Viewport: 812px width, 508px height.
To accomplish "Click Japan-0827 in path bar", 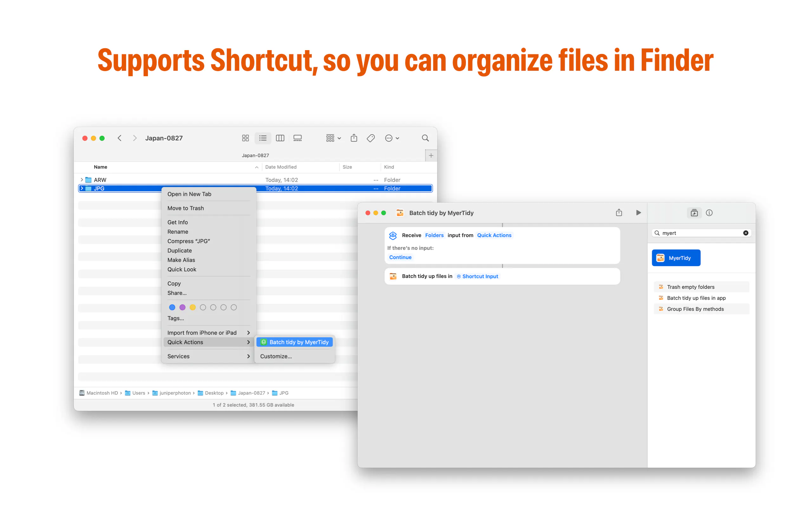I will pos(248,393).
